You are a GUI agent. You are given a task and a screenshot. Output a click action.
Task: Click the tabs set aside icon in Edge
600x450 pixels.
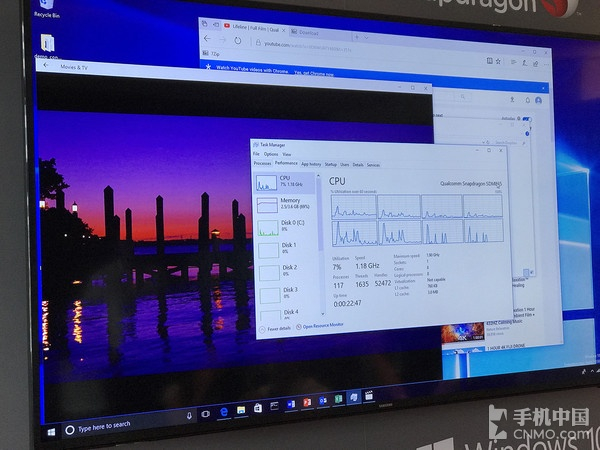[x=205, y=24]
